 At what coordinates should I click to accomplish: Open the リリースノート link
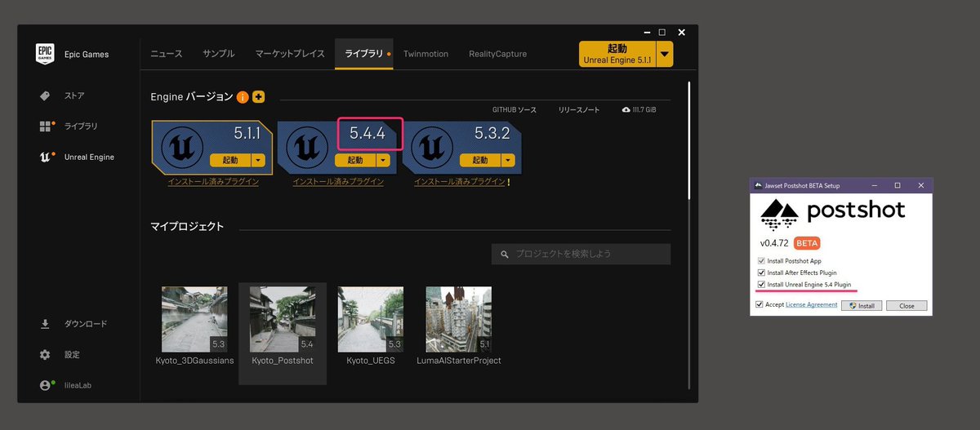(579, 109)
